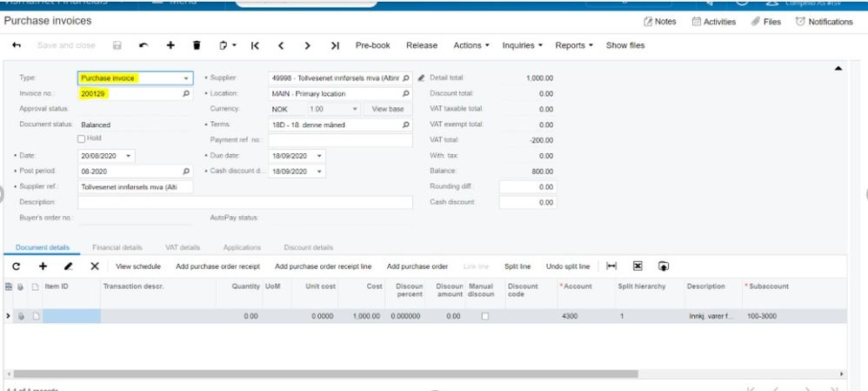Image resolution: width=868 pixels, height=391 pixels.
Task: Open the Type dropdown
Action: (186, 78)
